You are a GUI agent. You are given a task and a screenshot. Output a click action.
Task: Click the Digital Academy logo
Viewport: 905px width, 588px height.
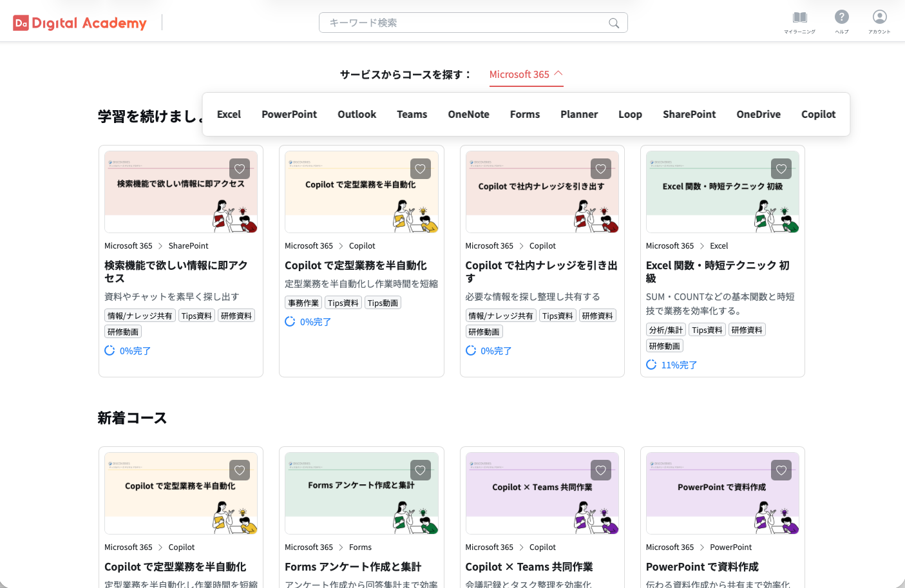point(80,23)
